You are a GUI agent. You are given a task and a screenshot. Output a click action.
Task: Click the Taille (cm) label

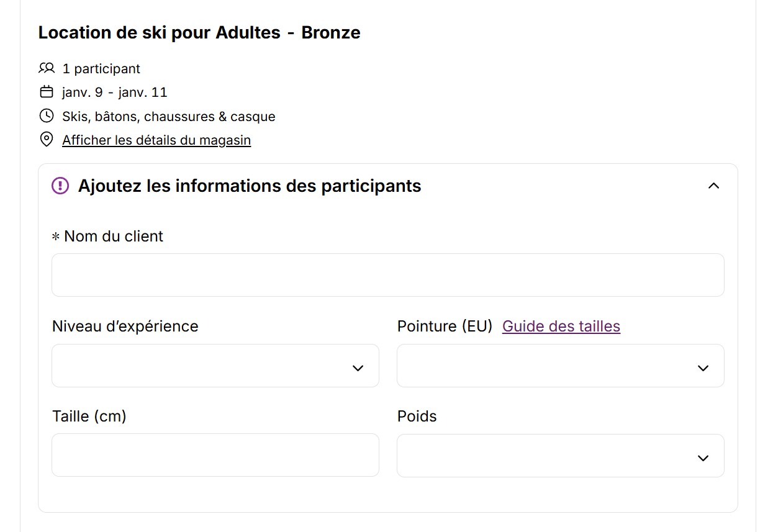pyautogui.click(x=89, y=416)
